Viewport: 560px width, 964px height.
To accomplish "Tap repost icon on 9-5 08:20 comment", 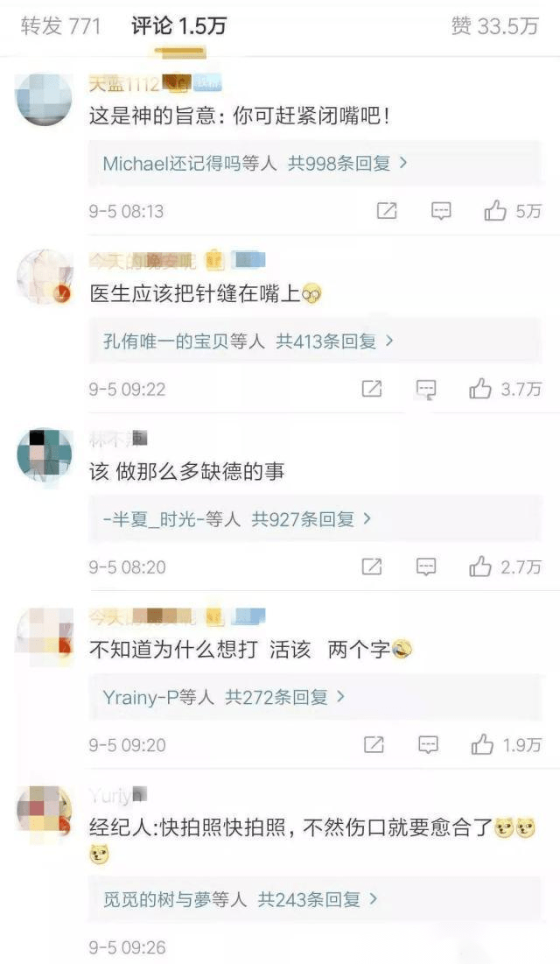I will [372, 566].
